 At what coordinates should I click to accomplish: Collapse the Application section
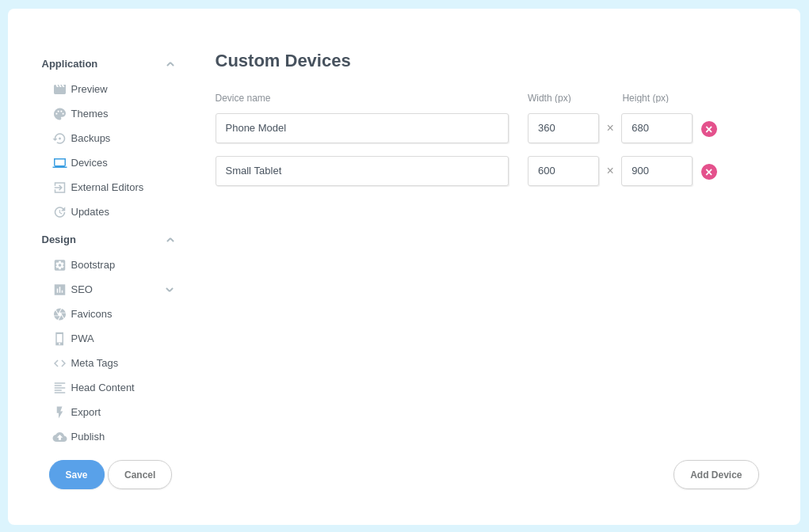click(170, 64)
